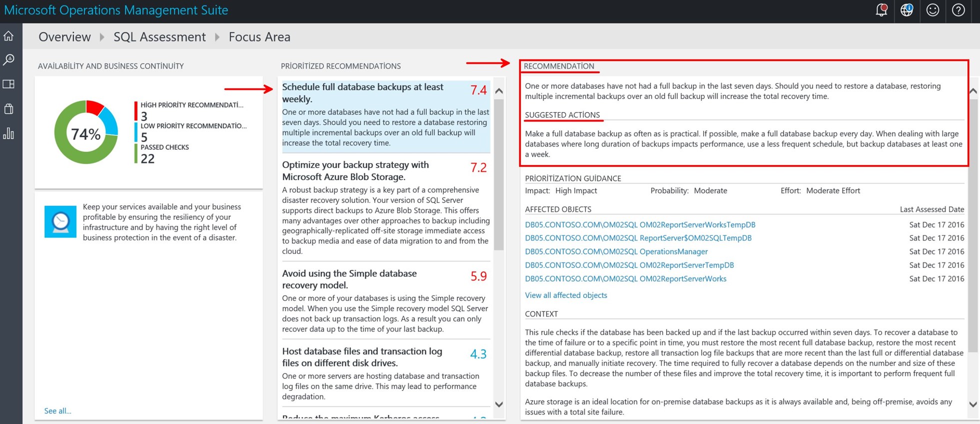Select Avoid using Simple recovery model recommendation
The image size is (980, 424).
(386, 301)
